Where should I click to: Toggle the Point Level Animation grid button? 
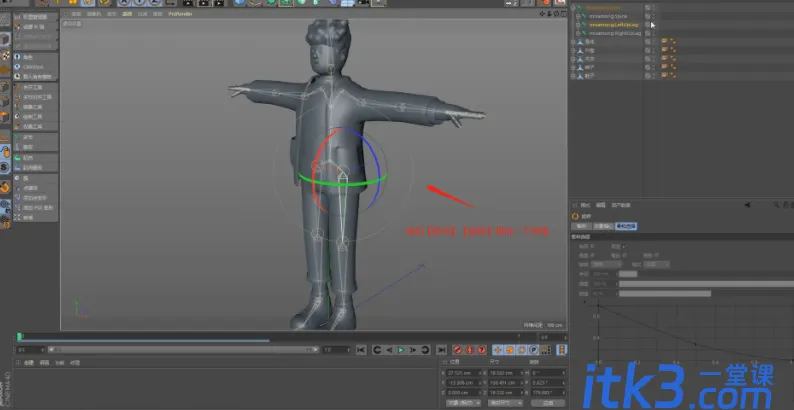[x=545, y=350]
